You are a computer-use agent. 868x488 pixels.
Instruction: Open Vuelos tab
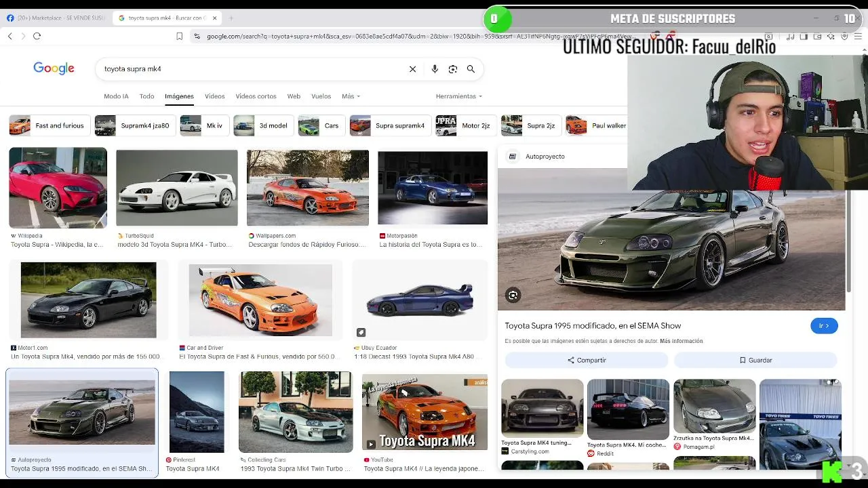click(x=321, y=96)
